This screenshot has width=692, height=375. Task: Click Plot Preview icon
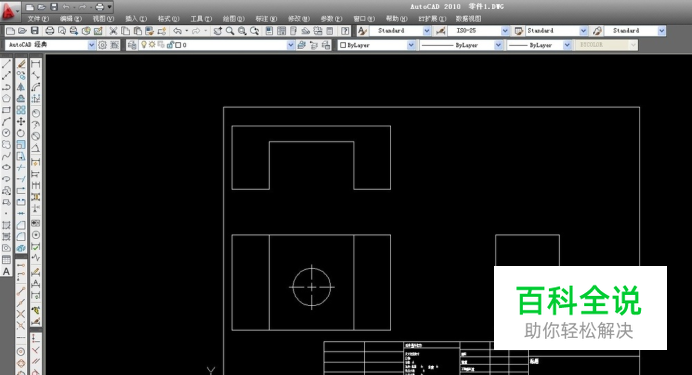coord(62,31)
